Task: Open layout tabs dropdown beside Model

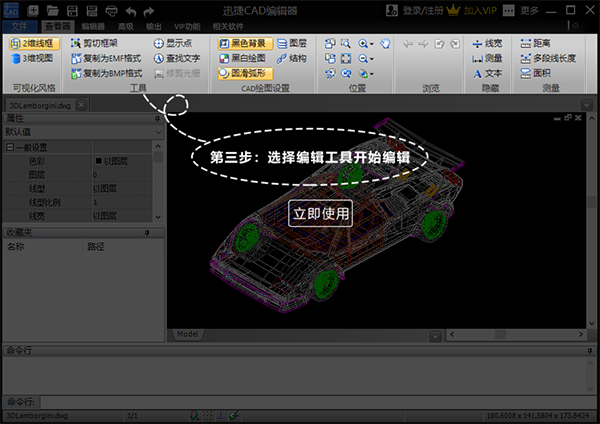Action: (x=435, y=336)
